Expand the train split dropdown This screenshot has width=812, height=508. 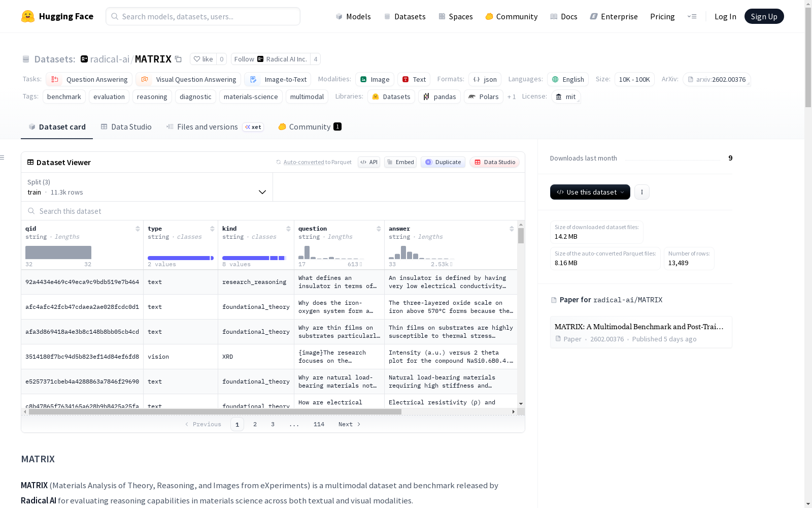click(x=147, y=187)
